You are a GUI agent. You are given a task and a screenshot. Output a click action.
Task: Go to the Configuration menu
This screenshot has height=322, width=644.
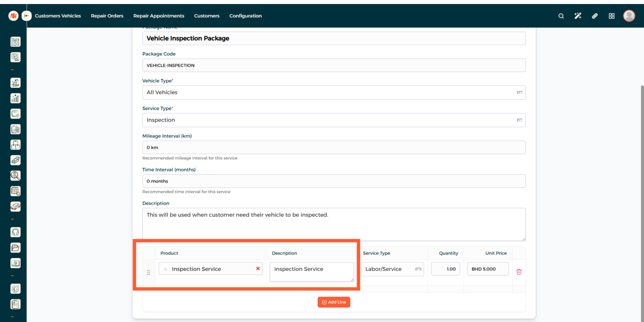click(x=245, y=16)
